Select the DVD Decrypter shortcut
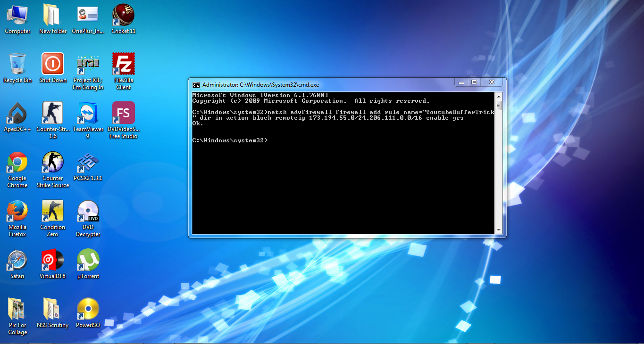The width and height of the screenshot is (644, 344). [88, 219]
